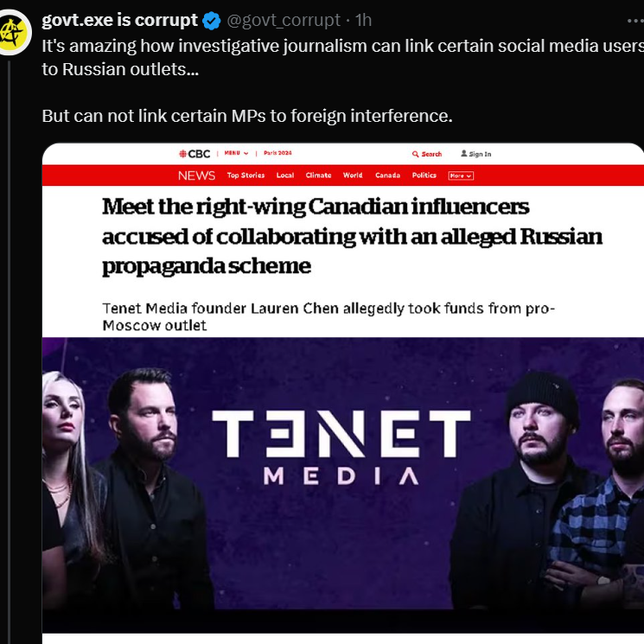Open the CBC MENU dropdown

(236, 153)
